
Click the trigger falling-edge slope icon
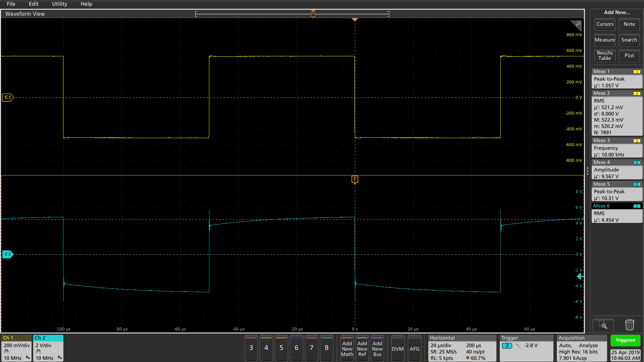point(518,346)
